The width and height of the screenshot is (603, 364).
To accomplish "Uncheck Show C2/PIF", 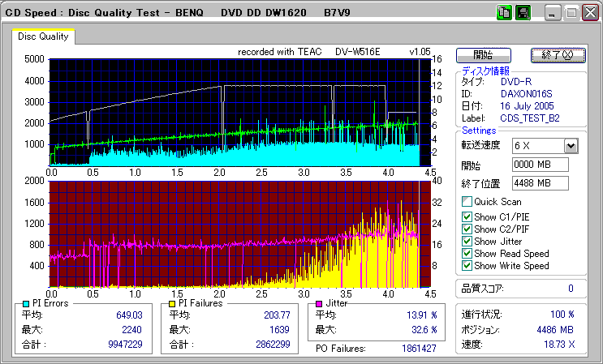I will 467,229.
